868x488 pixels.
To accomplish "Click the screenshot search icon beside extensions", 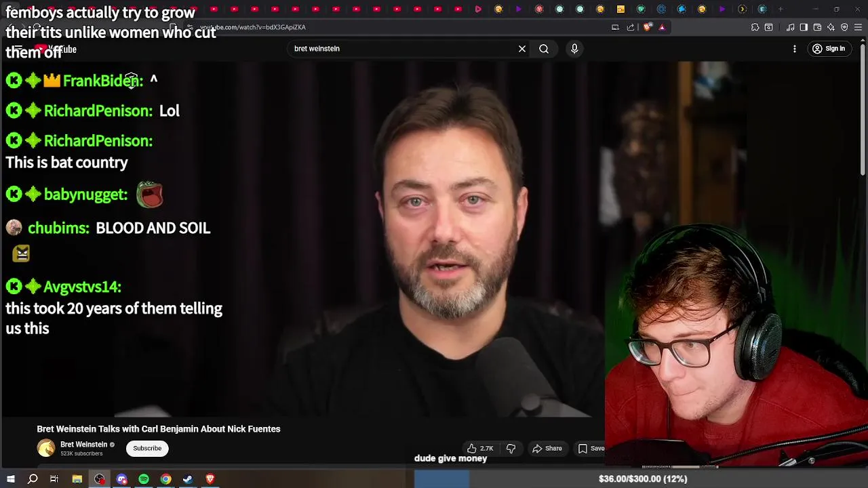I will click(x=768, y=27).
